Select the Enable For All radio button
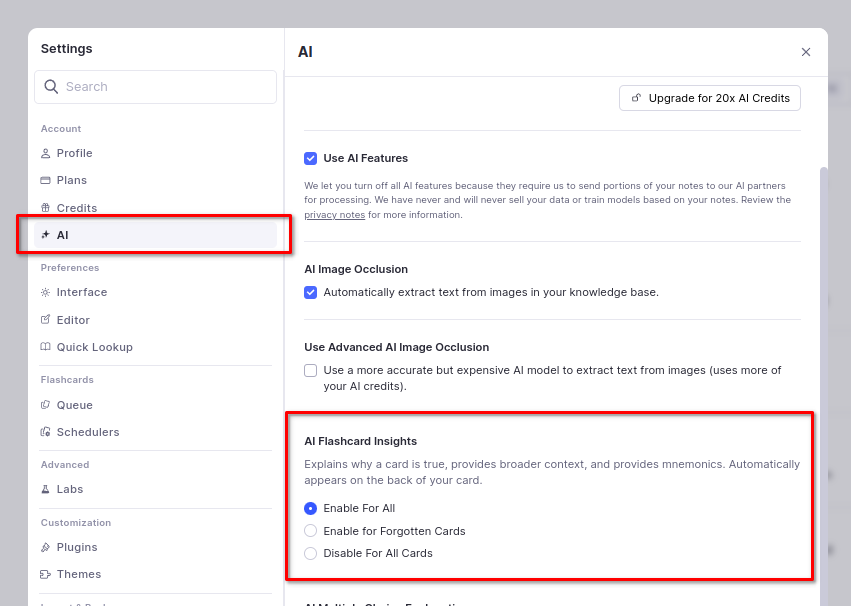 tap(311, 508)
